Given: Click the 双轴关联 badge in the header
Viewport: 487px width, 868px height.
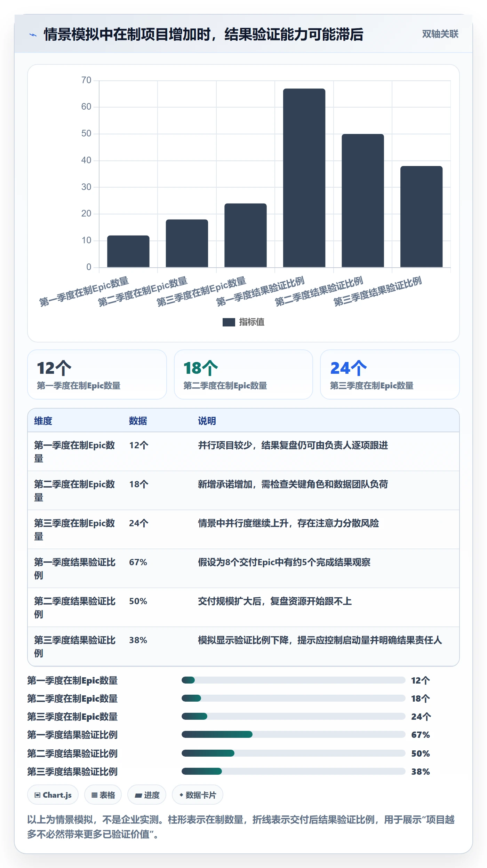Looking at the screenshot, I should tap(440, 34).
